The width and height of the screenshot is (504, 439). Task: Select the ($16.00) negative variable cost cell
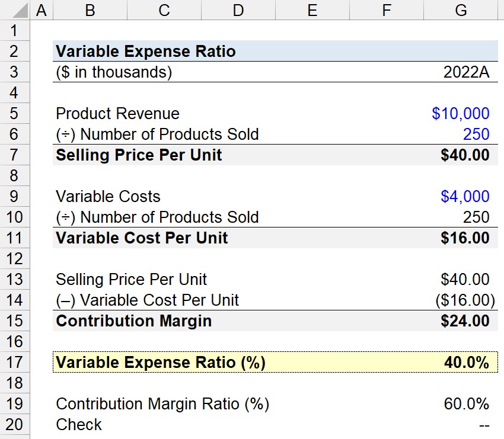click(465, 300)
